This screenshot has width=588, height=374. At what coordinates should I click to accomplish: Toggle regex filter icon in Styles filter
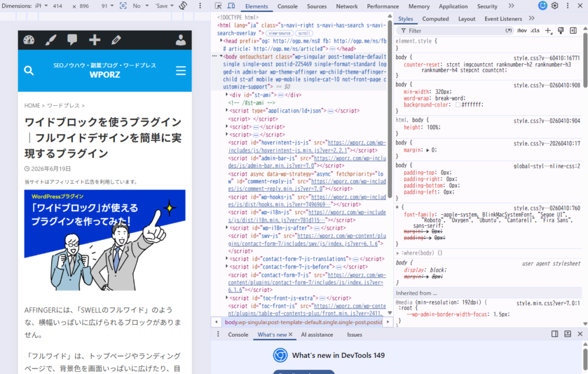[509, 31]
